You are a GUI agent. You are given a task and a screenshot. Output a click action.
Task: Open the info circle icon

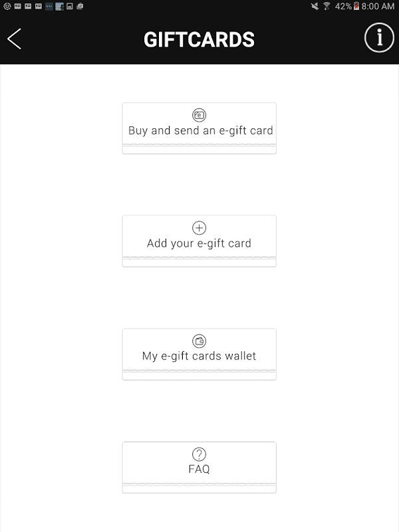click(379, 38)
